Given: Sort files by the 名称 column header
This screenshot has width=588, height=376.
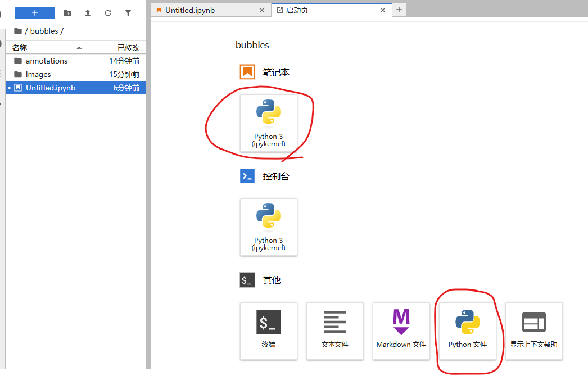Looking at the screenshot, I should point(48,48).
